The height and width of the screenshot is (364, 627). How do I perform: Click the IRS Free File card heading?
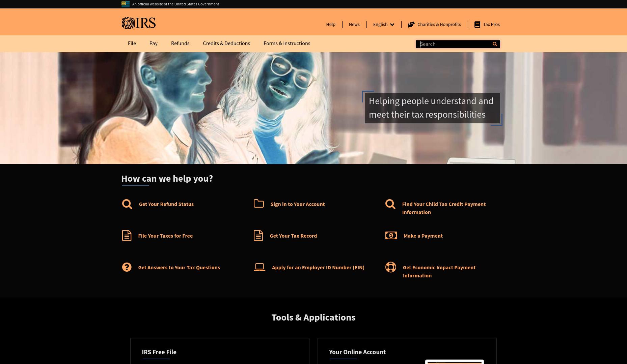(159, 352)
